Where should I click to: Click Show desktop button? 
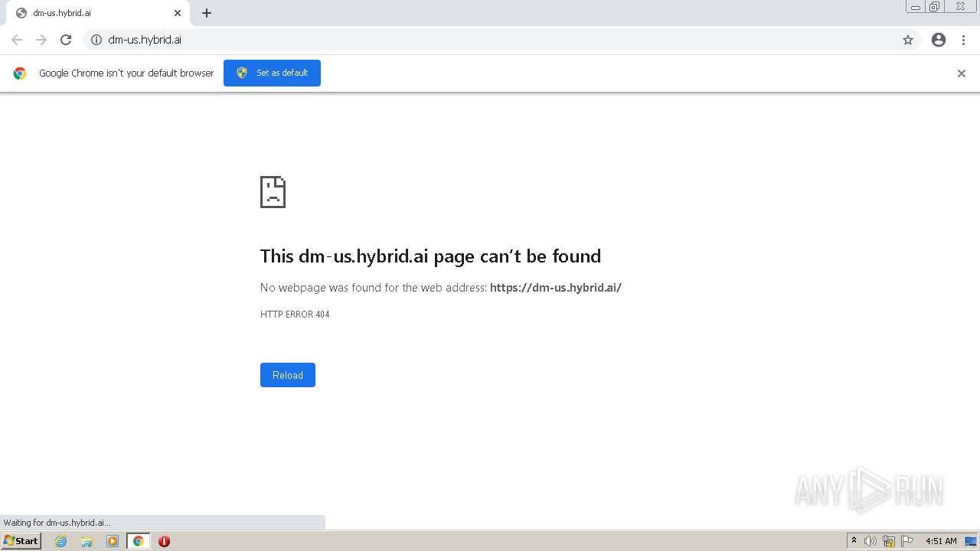click(971, 541)
